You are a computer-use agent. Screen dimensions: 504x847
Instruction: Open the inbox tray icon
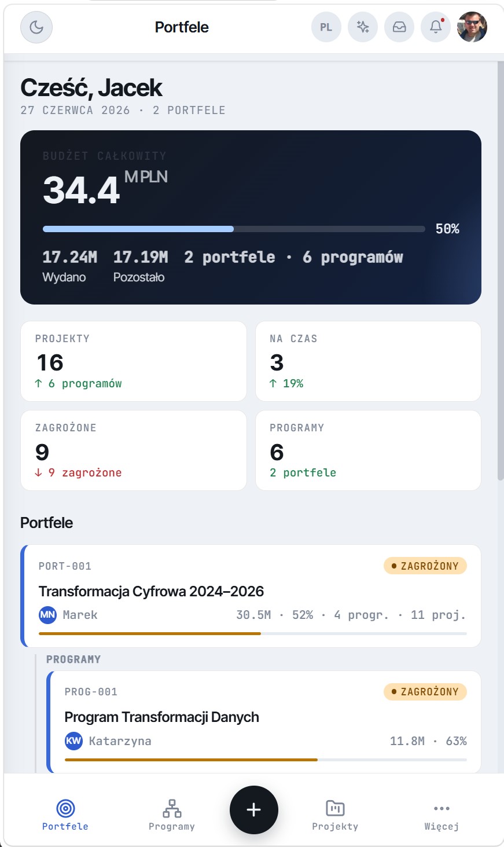399,27
